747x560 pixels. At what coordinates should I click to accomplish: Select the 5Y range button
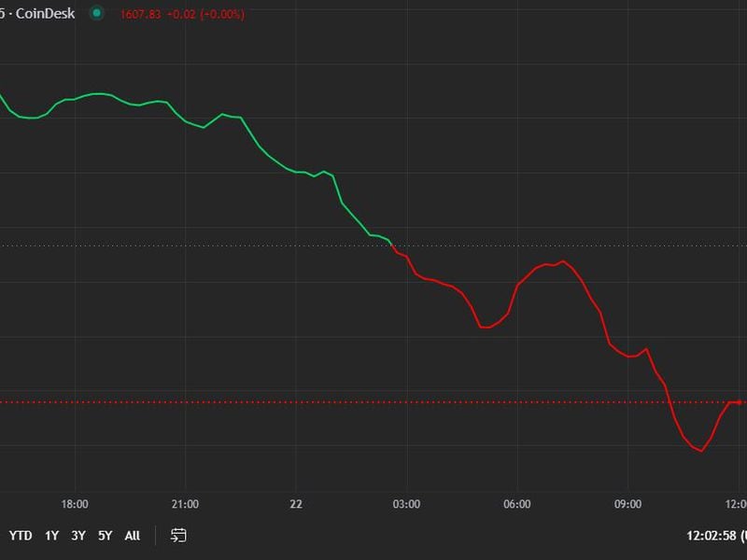(x=105, y=536)
